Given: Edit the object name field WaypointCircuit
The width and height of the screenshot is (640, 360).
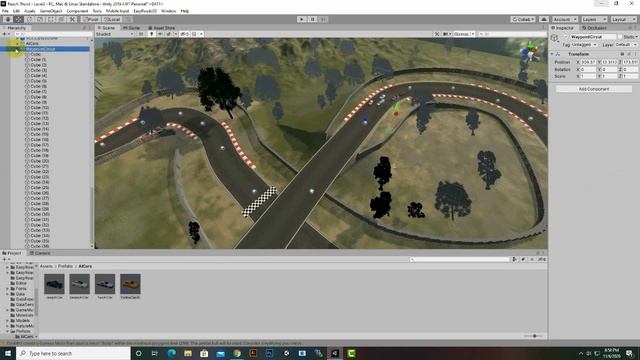Looking at the screenshot, I should point(593,37).
